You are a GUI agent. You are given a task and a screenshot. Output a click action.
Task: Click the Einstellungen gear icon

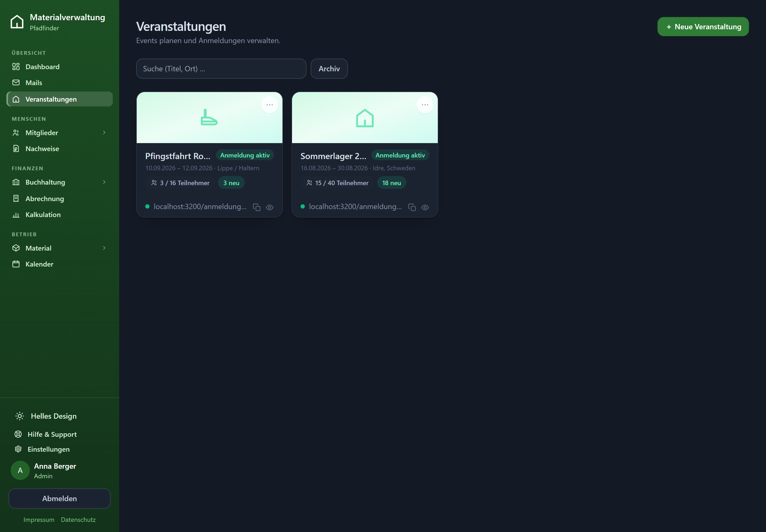(x=18, y=449)
